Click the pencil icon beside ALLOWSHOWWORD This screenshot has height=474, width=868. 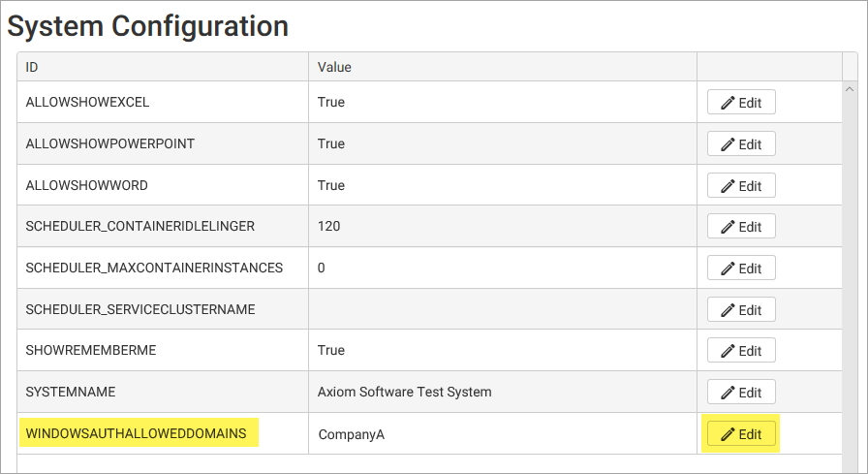coord(728,186)
